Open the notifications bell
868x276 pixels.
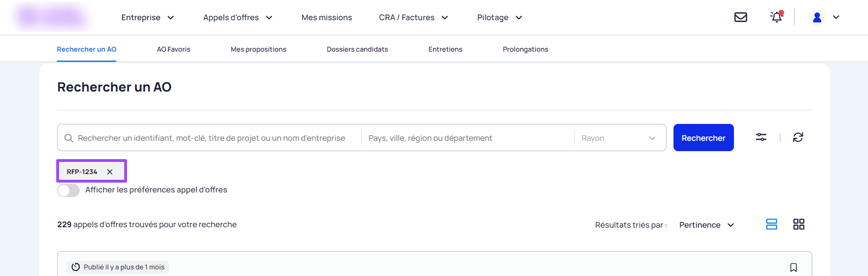coord(777,17)
